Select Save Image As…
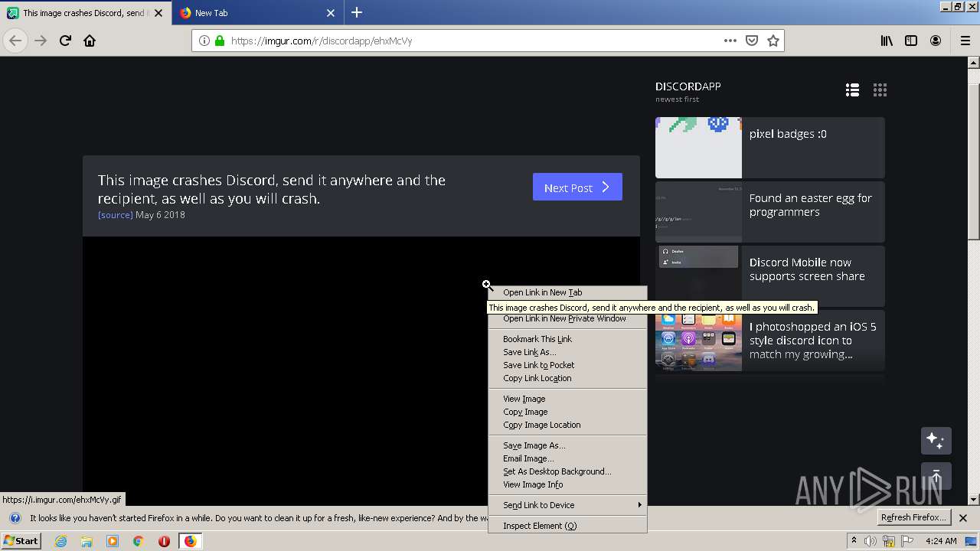 point(567,445)
